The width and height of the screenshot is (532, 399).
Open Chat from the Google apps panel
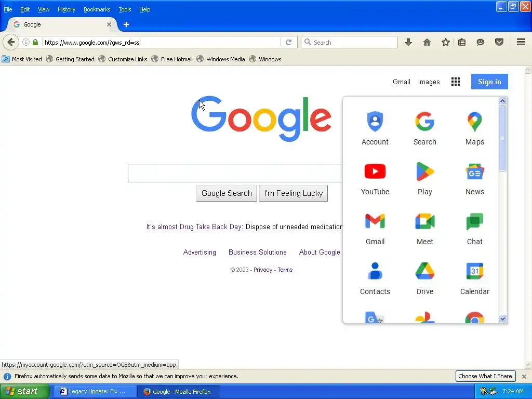pos(475,229)
